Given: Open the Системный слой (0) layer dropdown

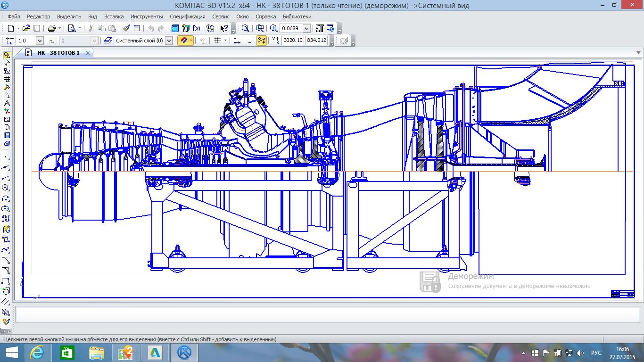Looking at the screenshot, I should click(x=169, y=41).
